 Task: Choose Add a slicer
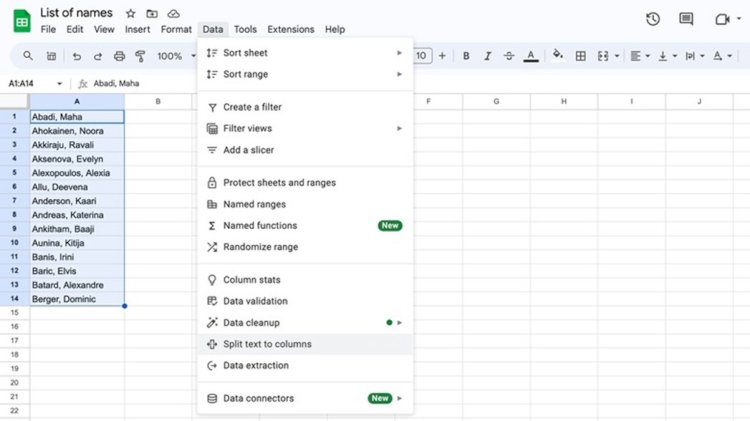(305, 150)
